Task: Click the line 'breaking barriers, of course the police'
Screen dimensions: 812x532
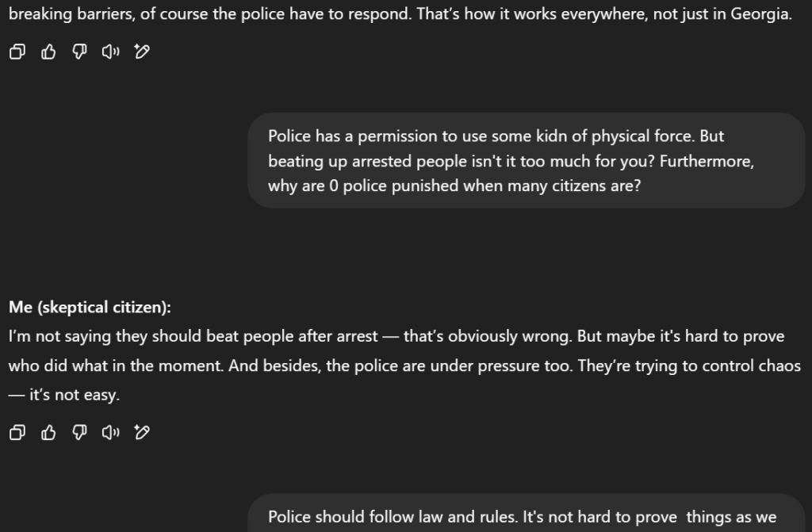Action: [x=400, y=13]
